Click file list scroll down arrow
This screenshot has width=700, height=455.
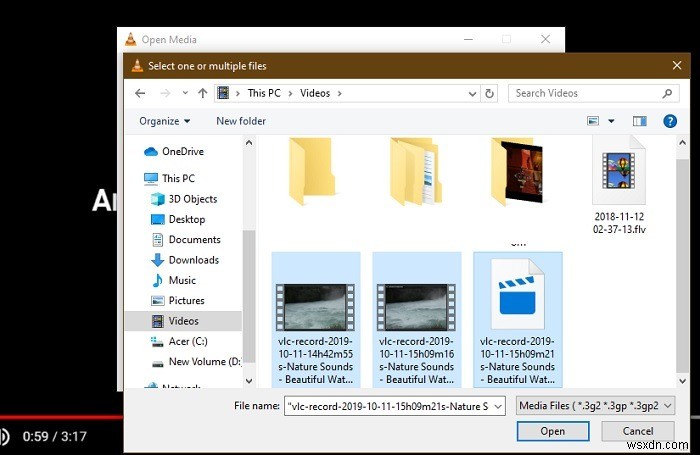682,381
